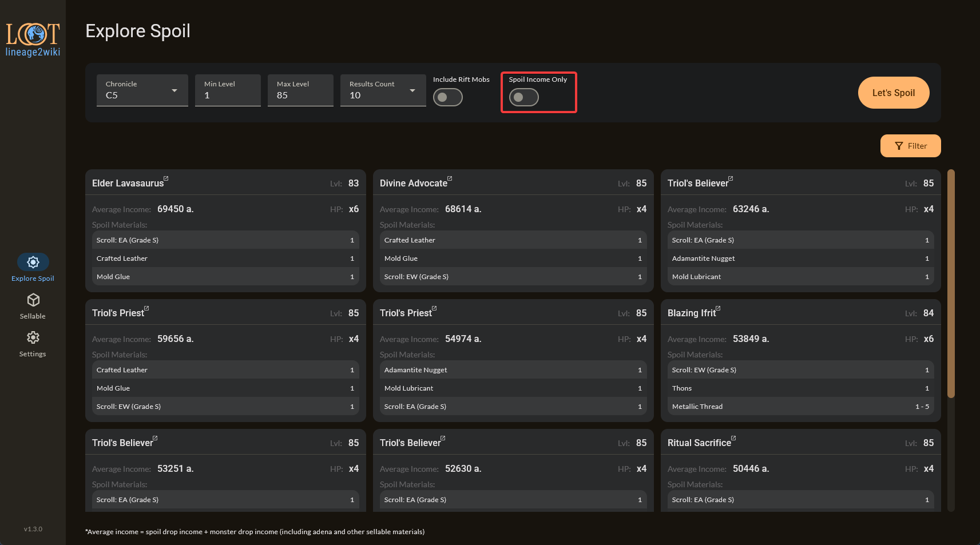Screen dimensions: 980x545
Task: Click the Loot lineage2wiki logo
Action: [x=33, y=39]
